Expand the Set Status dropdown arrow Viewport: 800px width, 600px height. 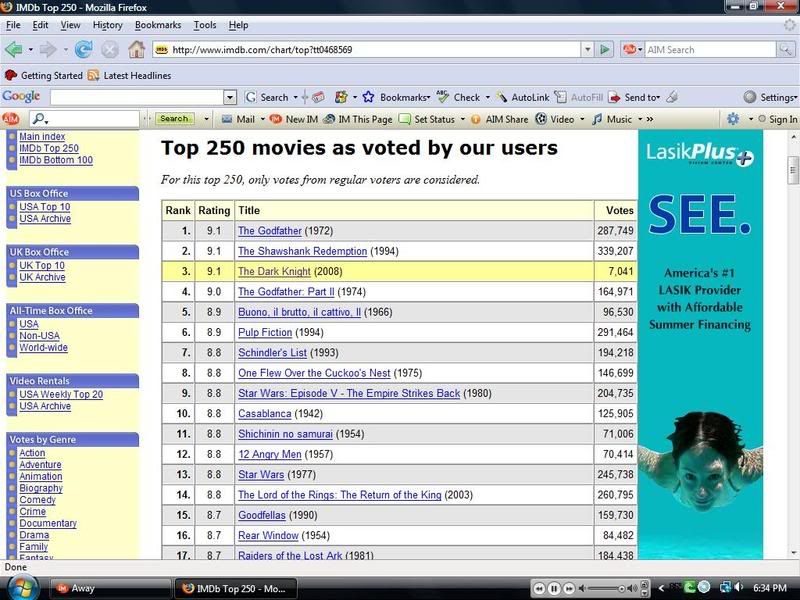pos(462,119)
